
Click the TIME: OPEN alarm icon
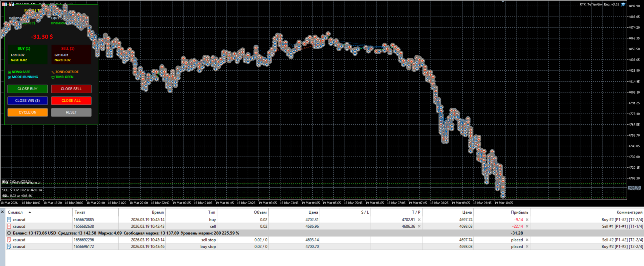(53, 77)
